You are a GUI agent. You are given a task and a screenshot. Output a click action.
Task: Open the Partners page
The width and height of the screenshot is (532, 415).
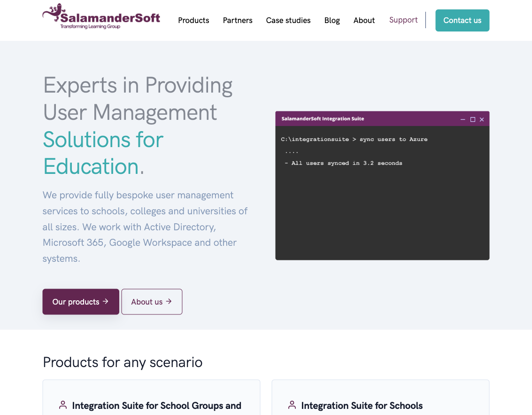click(x=238, y=20)
